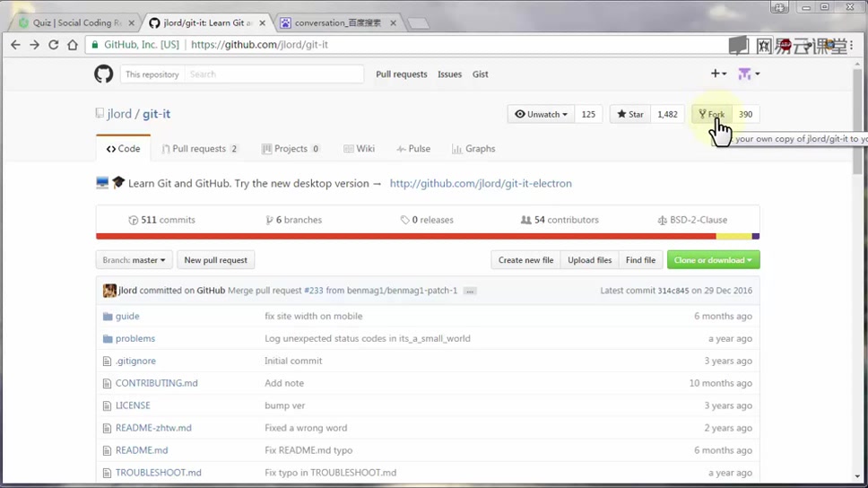Fork the jlord/git-it repository
868x488 pixels.
pyautogui.click(x=712, y=114)
